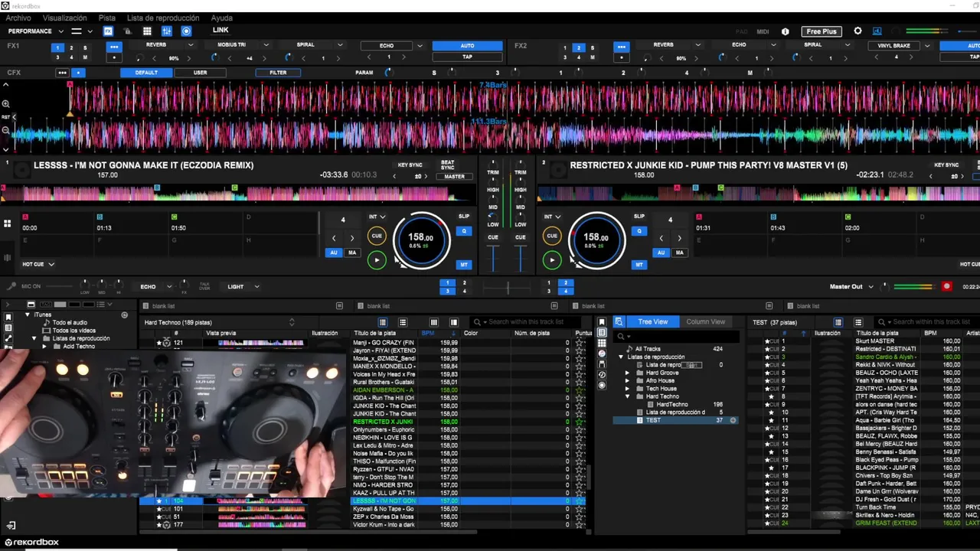This screenshot has width=980, height=551.
Task: Click the recording panel circle icon
Action: click(186, 31)
